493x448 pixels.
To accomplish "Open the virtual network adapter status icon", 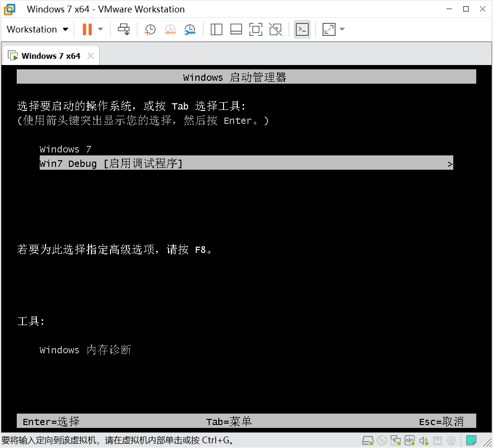I will click(395, 440).
